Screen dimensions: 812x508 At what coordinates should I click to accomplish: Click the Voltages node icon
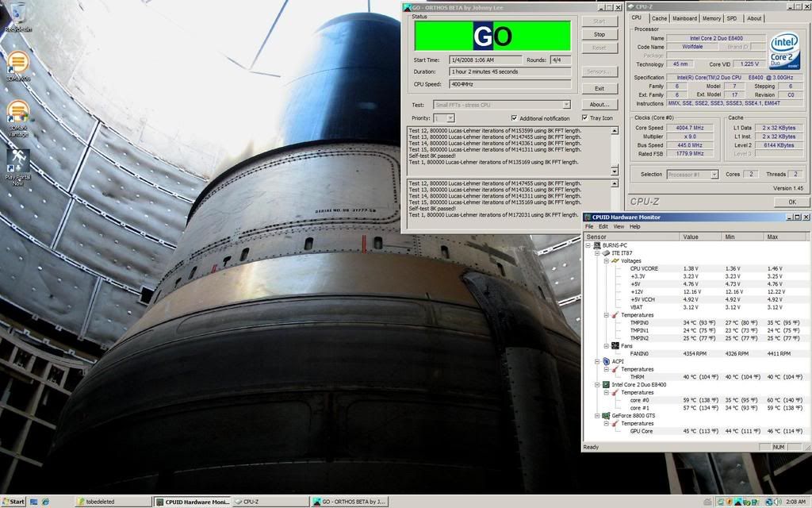[615, 260]
